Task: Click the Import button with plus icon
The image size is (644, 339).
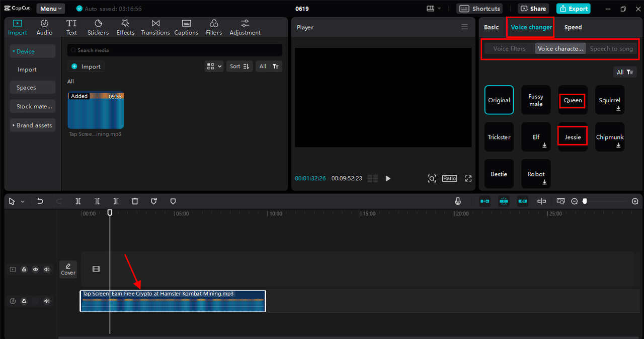Action: [86, 66]
